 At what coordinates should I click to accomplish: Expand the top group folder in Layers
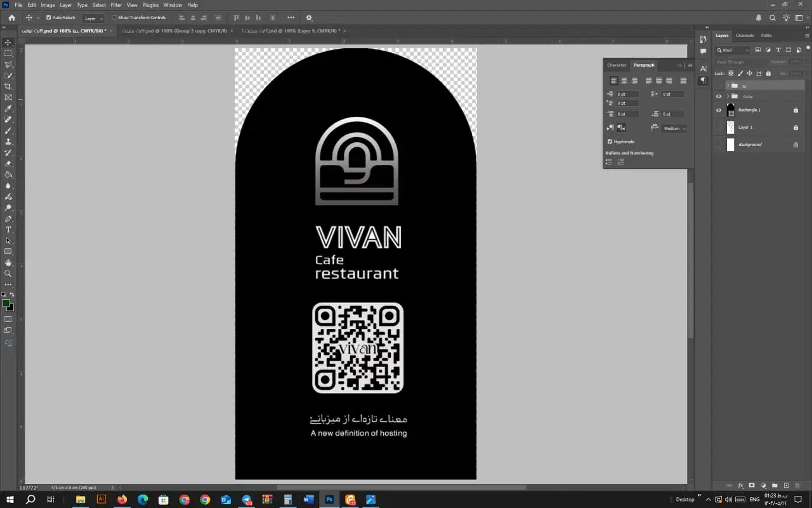coord(728,85)
